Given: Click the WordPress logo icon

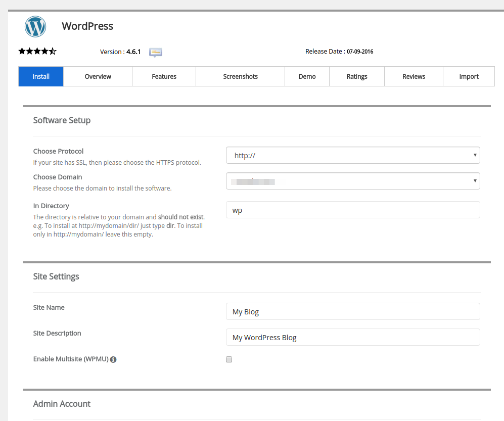Looking at the screenshot, I should coord(35,26).
